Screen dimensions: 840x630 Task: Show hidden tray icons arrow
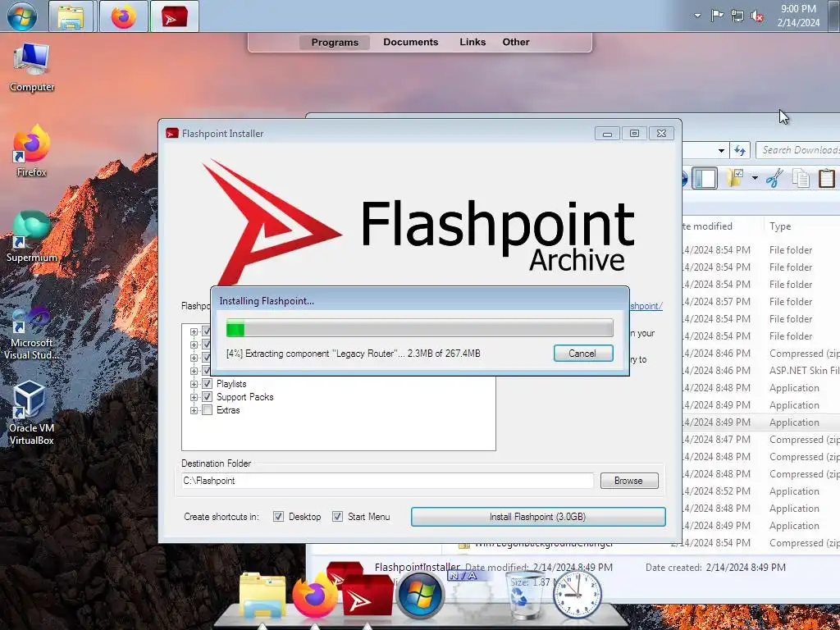point(697,16)
